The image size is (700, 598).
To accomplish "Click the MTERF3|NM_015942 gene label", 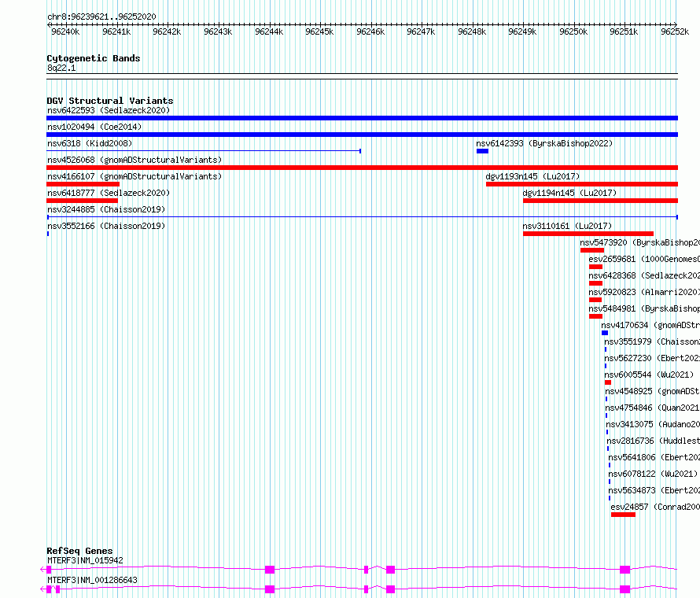I will 85,560.
